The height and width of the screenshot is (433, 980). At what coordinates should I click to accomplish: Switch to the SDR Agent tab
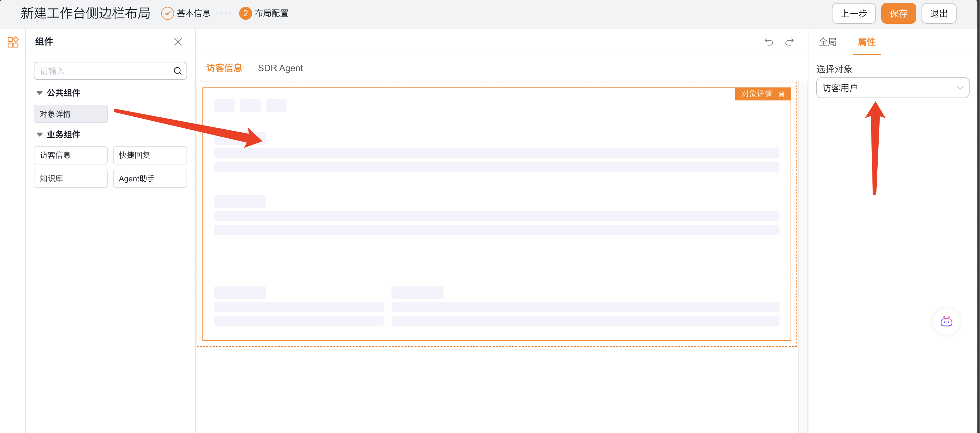[280, 68]
